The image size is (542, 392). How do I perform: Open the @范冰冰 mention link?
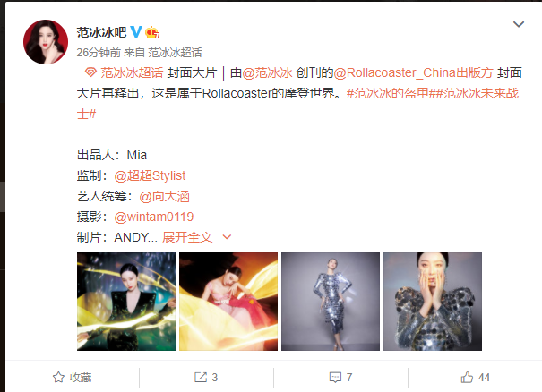click(x=267, y=72)
